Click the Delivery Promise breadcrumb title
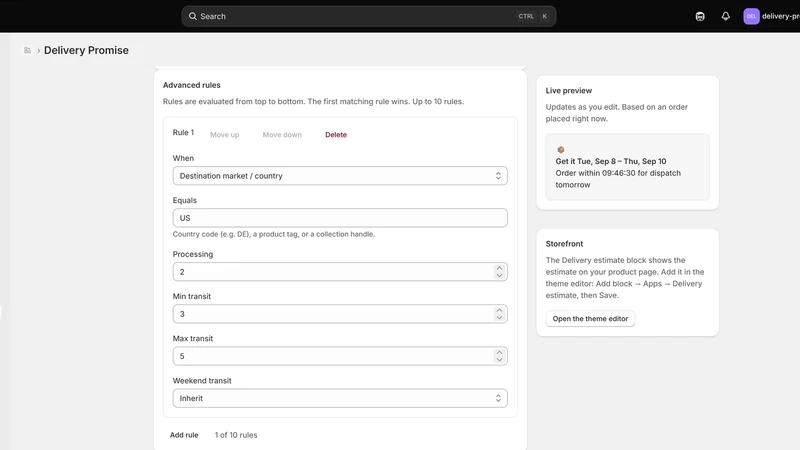 point(86,51)
